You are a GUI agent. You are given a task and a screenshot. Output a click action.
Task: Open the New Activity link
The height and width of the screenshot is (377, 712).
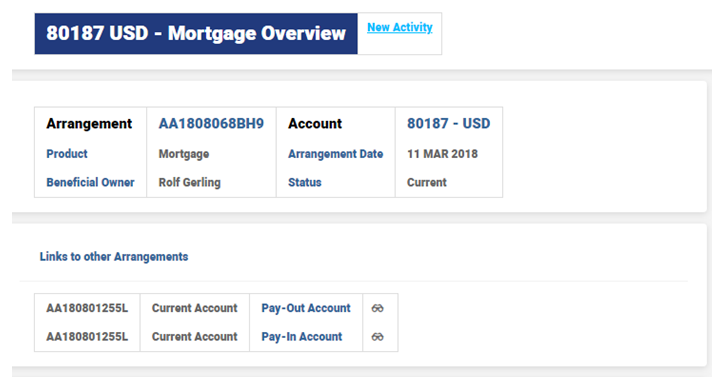(400, 27)
